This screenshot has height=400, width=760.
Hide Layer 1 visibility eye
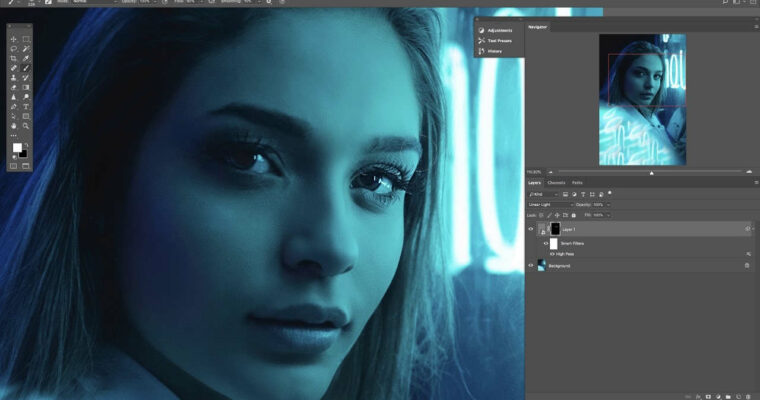tap(531, 229)
